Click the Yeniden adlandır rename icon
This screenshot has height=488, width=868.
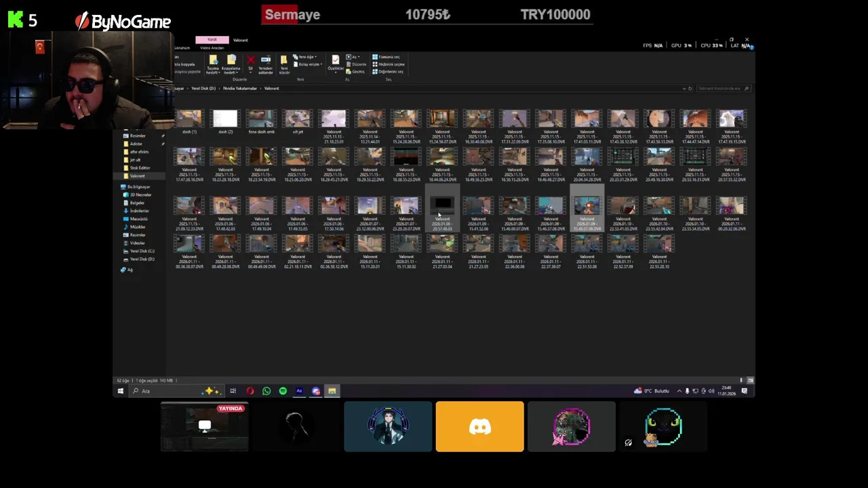(266, 59)
